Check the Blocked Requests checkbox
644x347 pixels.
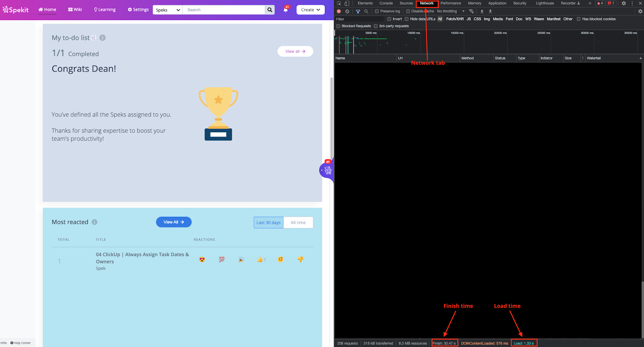338,26
